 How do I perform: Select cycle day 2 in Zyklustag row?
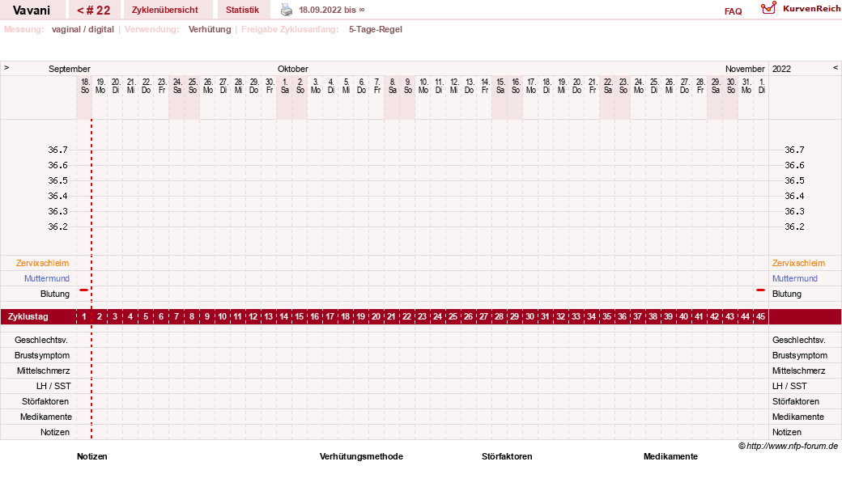coord(100,316)
